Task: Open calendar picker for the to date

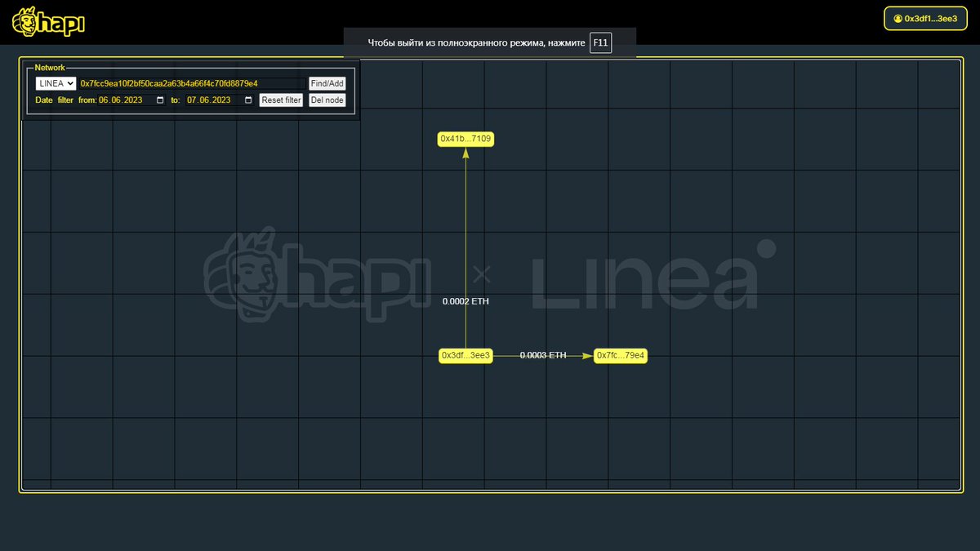Action: (248, 100)
